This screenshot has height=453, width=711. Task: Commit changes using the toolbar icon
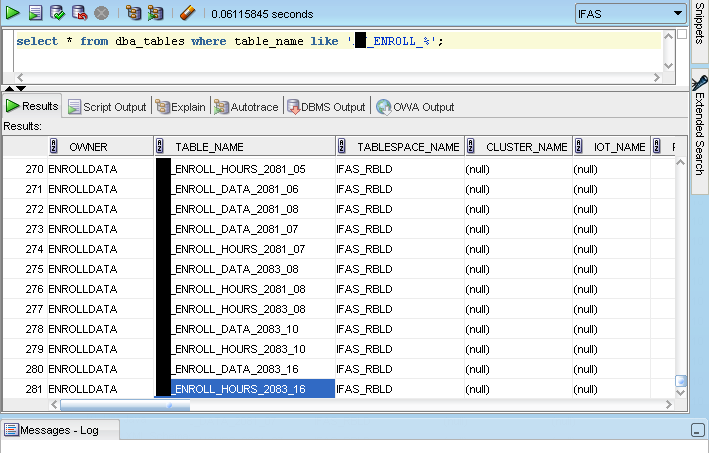(57, 13)
